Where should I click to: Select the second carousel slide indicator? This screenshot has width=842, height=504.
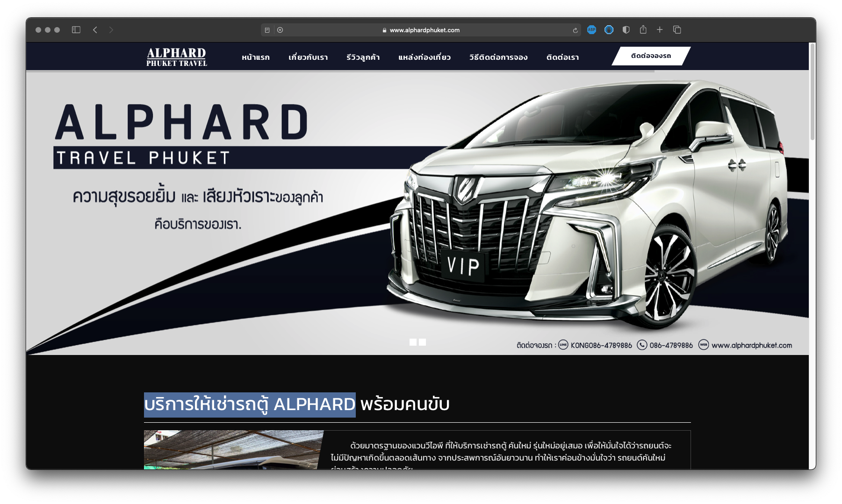(x=423, y=342)
